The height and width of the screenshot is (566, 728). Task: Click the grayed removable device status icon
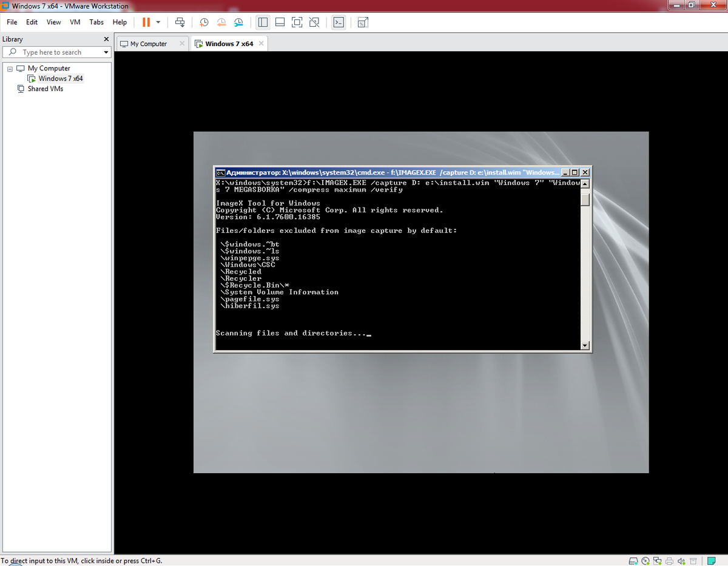(693, 561)
